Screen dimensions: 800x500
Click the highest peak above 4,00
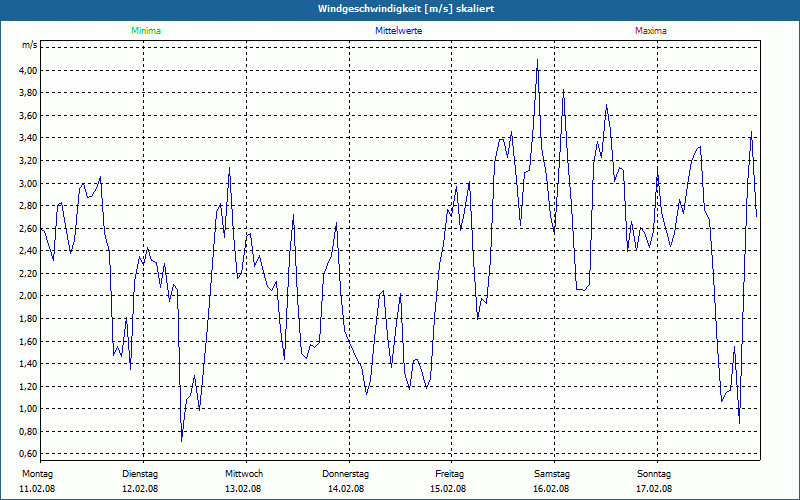click(x=537, y=60)
